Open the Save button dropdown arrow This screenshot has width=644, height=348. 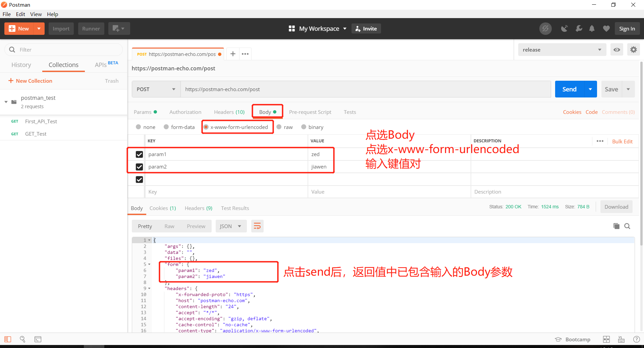[628, 89]
